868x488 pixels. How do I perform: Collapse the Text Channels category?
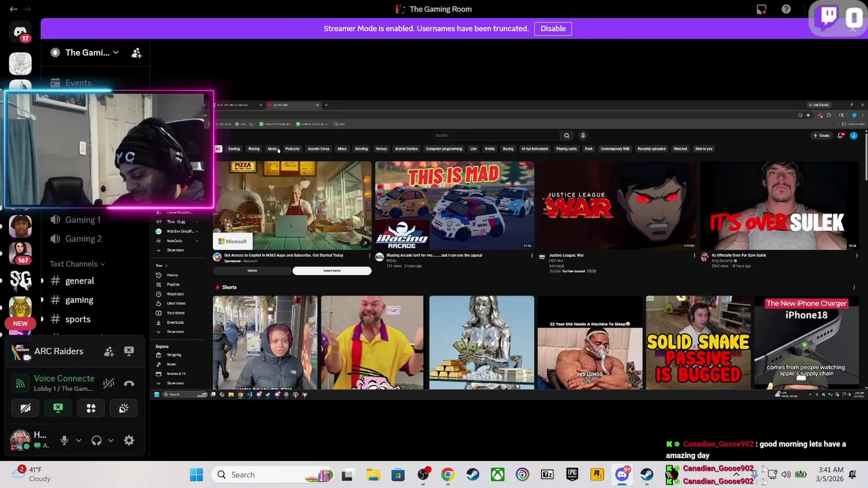[x=77, y=264]
